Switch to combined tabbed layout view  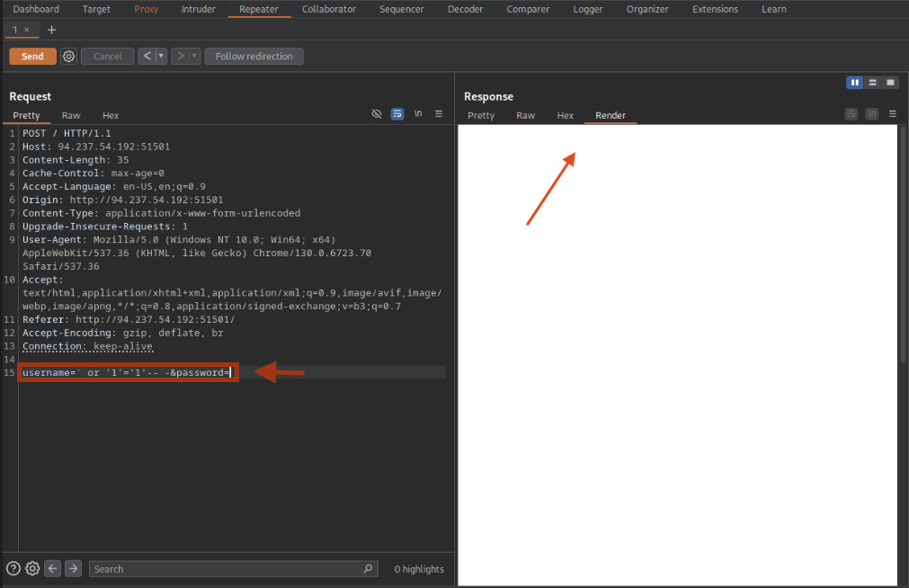(x=890, y=83)
